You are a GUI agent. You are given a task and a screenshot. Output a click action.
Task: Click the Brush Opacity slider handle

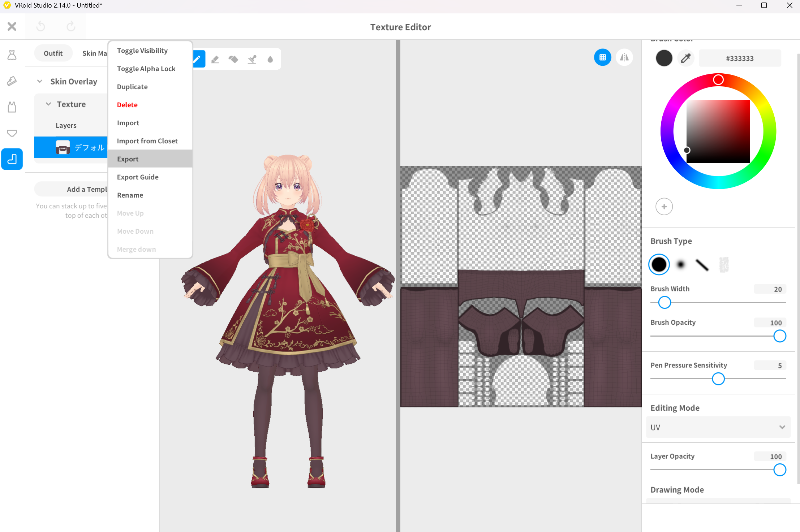coord(780,336)
